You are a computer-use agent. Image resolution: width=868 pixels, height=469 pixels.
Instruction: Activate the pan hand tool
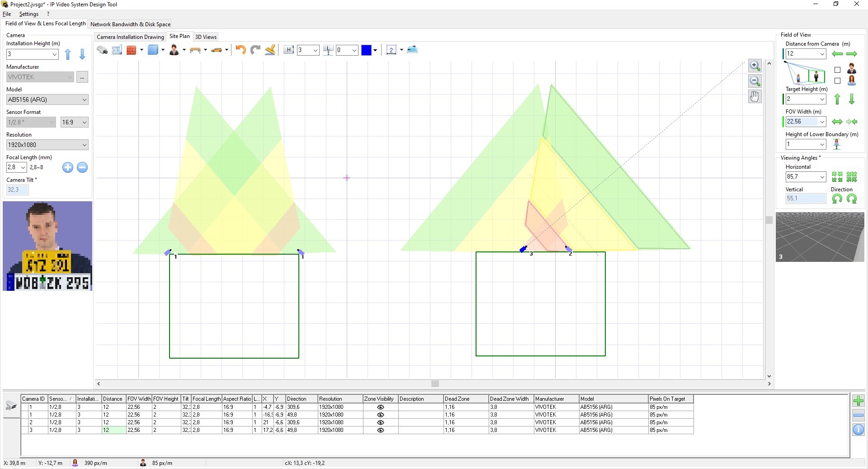[x=755, y=96]
